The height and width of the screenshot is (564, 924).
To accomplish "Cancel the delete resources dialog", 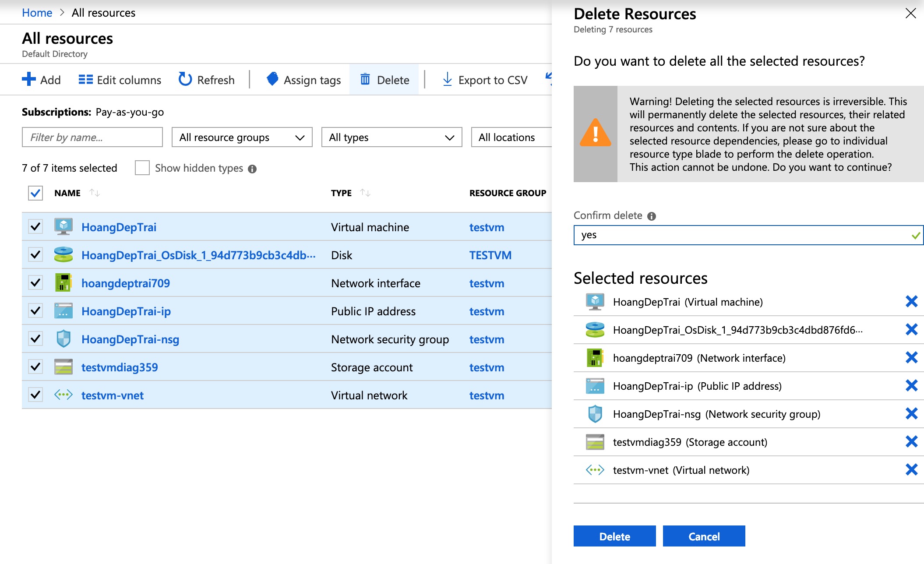I will coord(704,536).
